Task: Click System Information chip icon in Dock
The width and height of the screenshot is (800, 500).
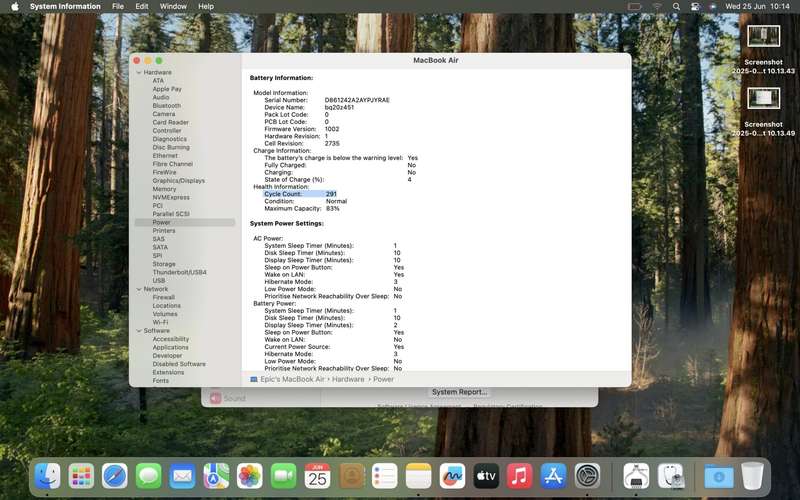Action: 636,476
